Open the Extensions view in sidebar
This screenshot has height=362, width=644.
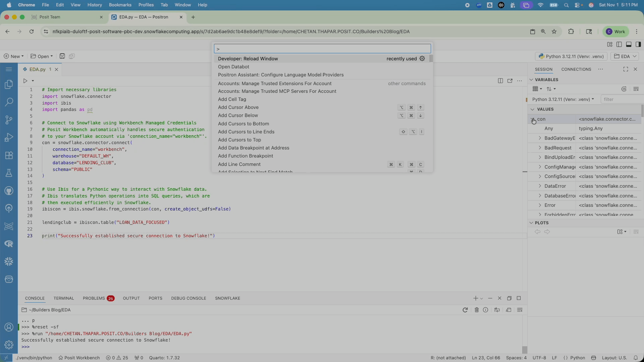click(x=9, y=155)
